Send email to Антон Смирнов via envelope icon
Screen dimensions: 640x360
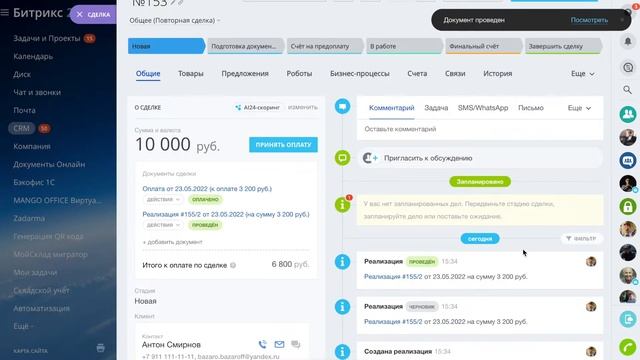(x=279, y=344)
